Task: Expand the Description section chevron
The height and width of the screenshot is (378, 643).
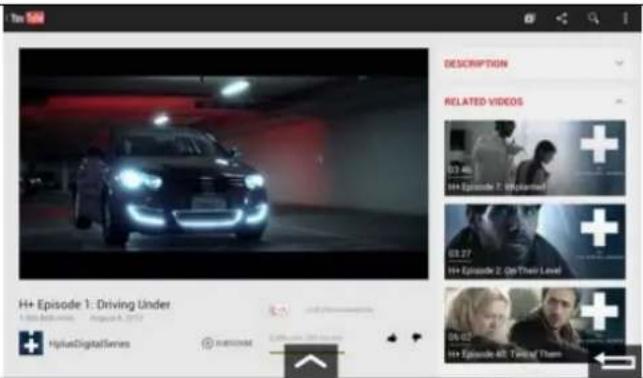Action: (x=619, y=64)
